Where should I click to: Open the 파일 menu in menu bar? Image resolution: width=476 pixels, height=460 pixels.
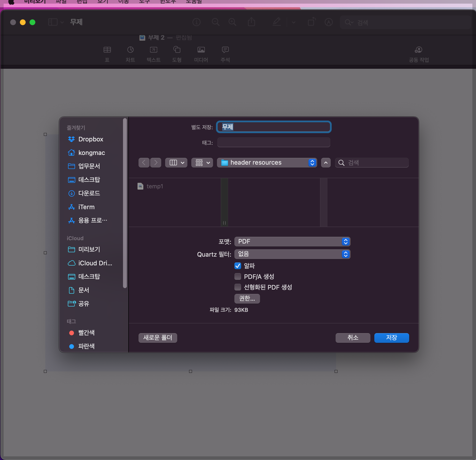(61, 2)
